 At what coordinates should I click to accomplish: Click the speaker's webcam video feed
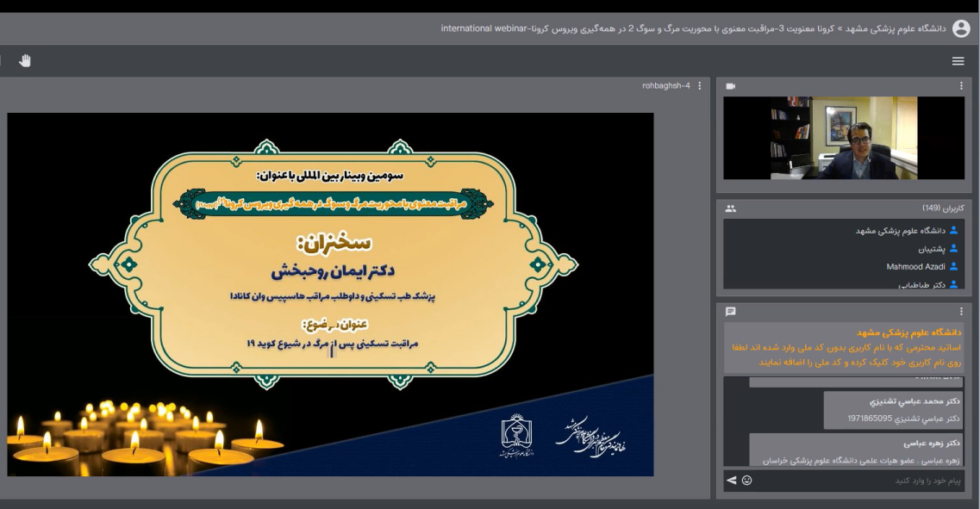(843, 138)
